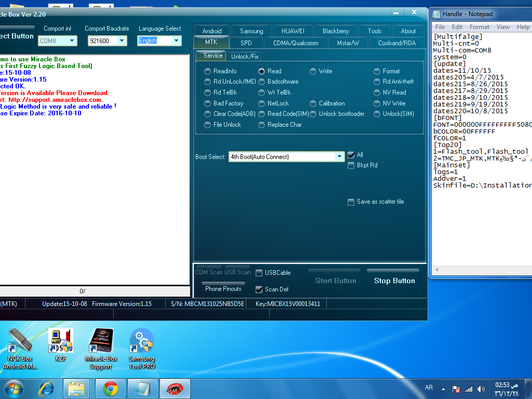Open Google Chrome from taskbar
The width and height of the screenshot is (532, 399).
pyautogui.click(x=111, y=389)
